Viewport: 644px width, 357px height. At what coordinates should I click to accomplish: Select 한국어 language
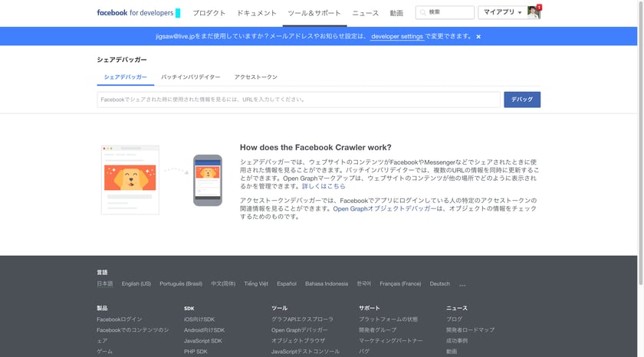pyautogui.click(x=364, y=284)
